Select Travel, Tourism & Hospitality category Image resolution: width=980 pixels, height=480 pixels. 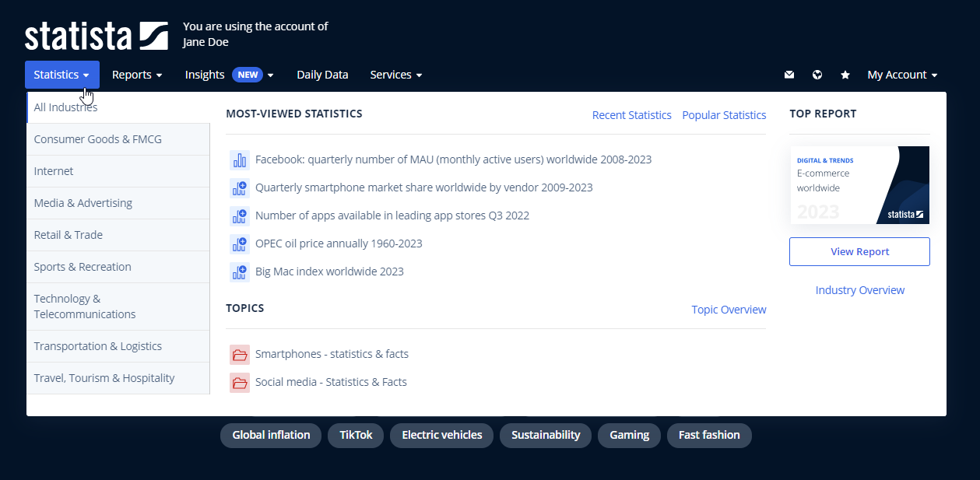118,378
